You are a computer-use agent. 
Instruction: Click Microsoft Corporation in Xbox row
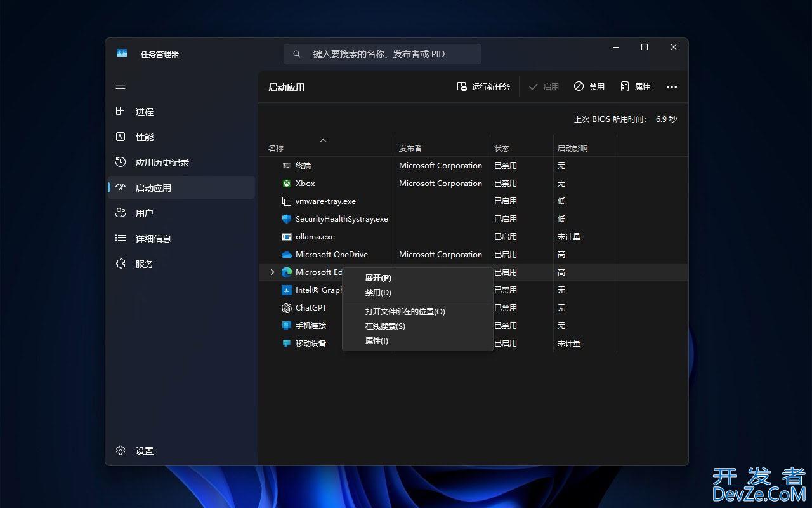pos(440,183)
